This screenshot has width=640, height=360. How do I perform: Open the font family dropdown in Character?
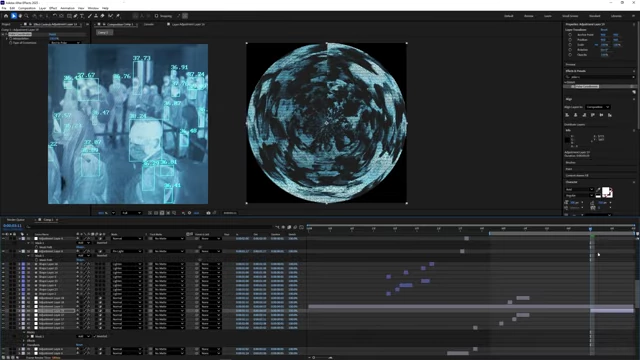[579, 189]
